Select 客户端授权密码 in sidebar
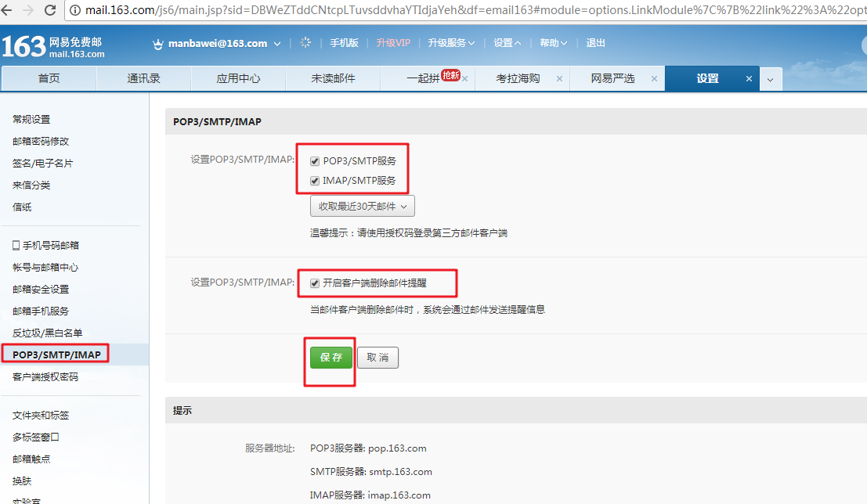Viewport: 867px width, 504px height. pyautogui.click(x=45, y=376)
